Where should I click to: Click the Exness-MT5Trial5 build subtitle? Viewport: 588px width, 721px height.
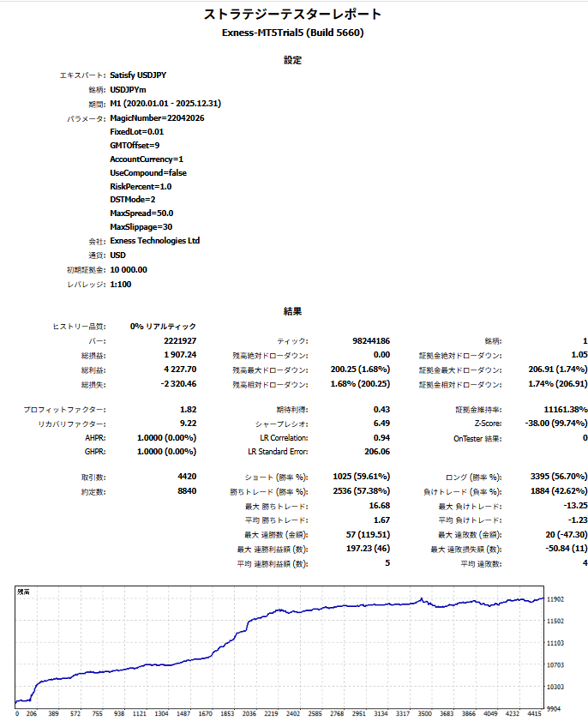[292, 33]
